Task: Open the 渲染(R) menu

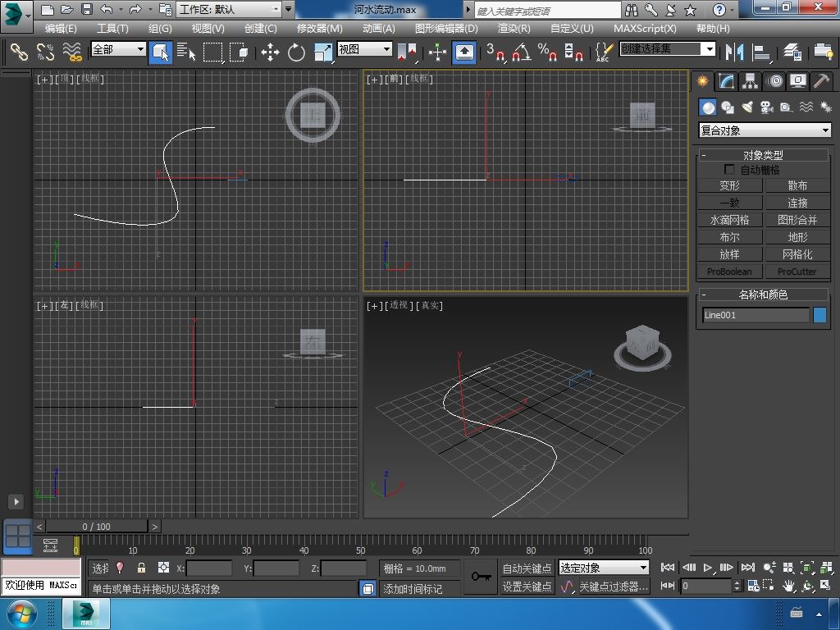Action: pos(514,29)
